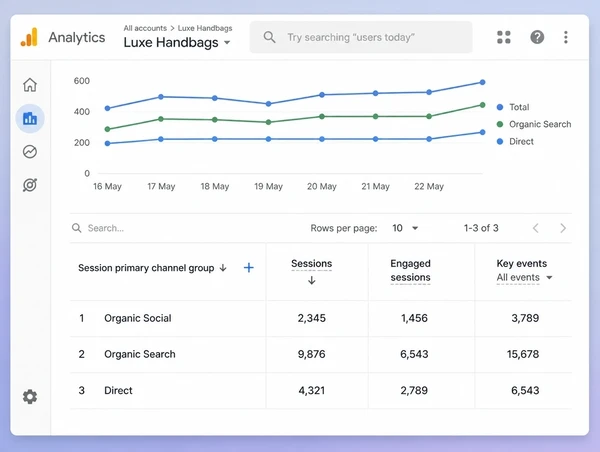Click the sort arrow under Sessions
Image resolution: width=600 pixels, height=452 pixels.
[x=311, y=280]
